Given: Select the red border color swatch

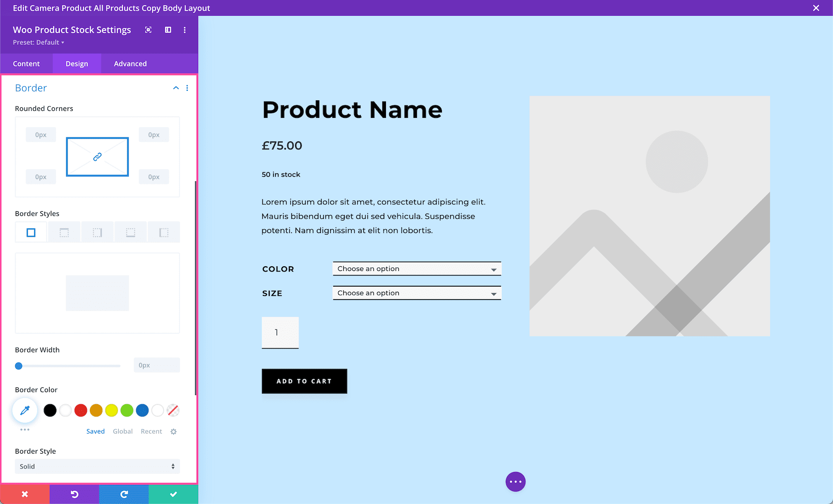Looking at the screenshot, I should pos(81,410).
